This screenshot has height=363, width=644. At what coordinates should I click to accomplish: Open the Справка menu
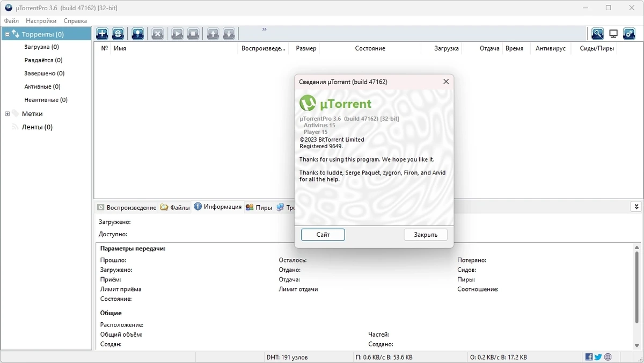pyautogui.click(x=75, y=21)
